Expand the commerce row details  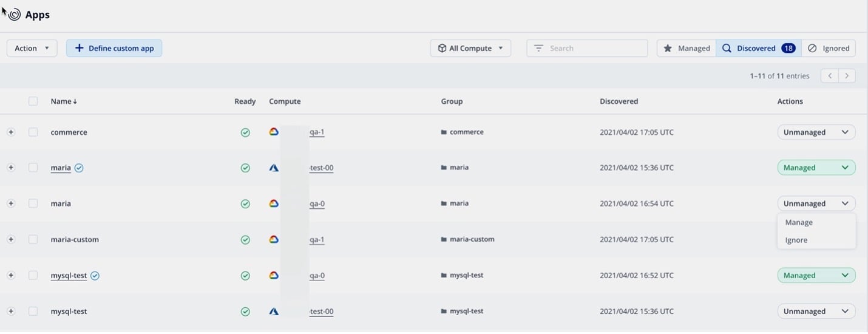pyautogui.click(x=11, y=132)
